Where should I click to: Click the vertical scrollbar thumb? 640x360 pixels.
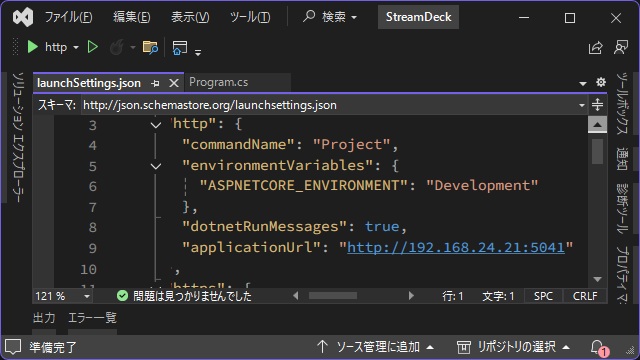click(597, 151)
